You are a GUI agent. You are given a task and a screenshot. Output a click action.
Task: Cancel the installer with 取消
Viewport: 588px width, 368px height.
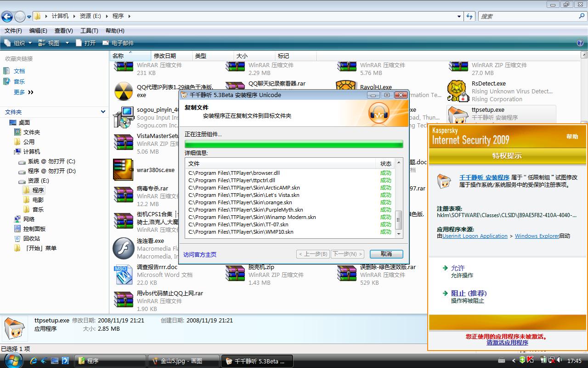pos(386,254)
